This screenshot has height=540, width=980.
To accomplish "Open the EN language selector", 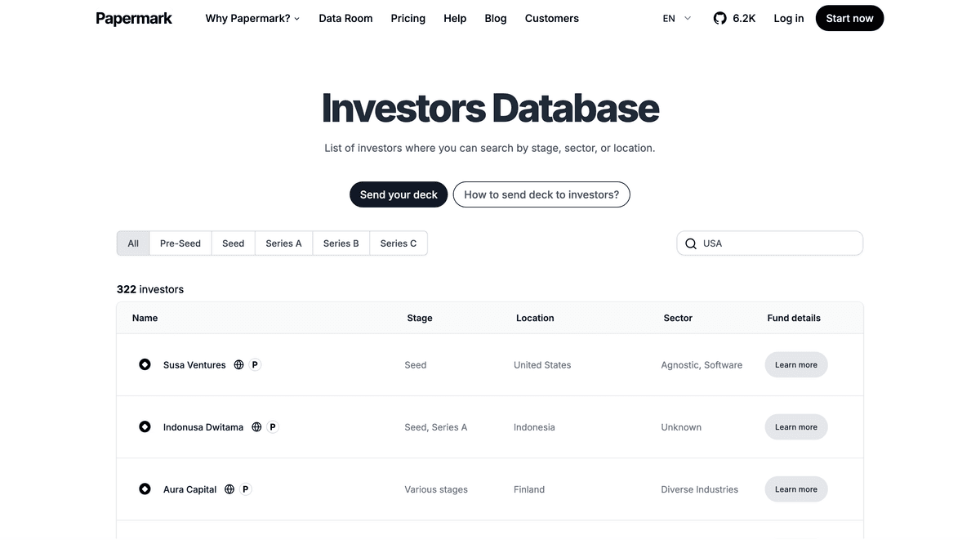I will [x=675, y=17].
